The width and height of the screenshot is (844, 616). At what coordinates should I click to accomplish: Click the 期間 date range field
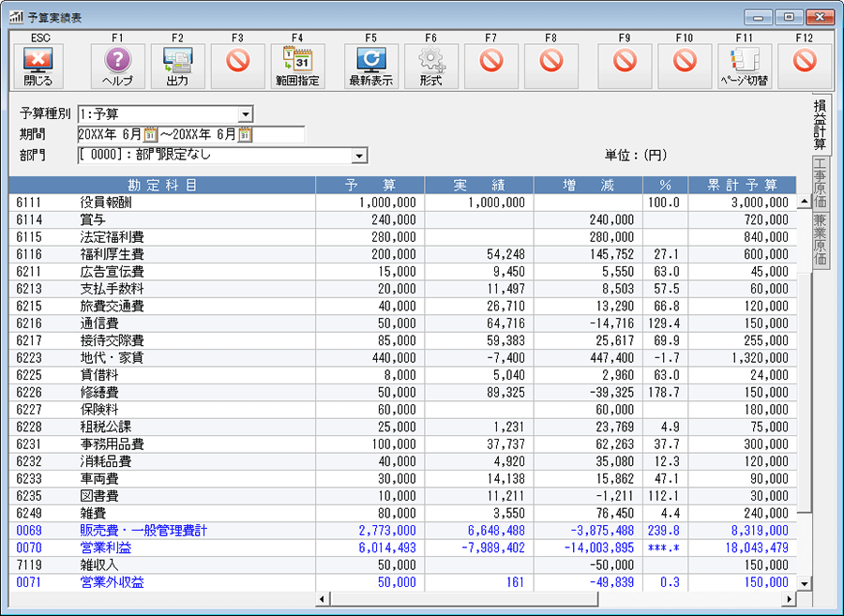(191, 134)
